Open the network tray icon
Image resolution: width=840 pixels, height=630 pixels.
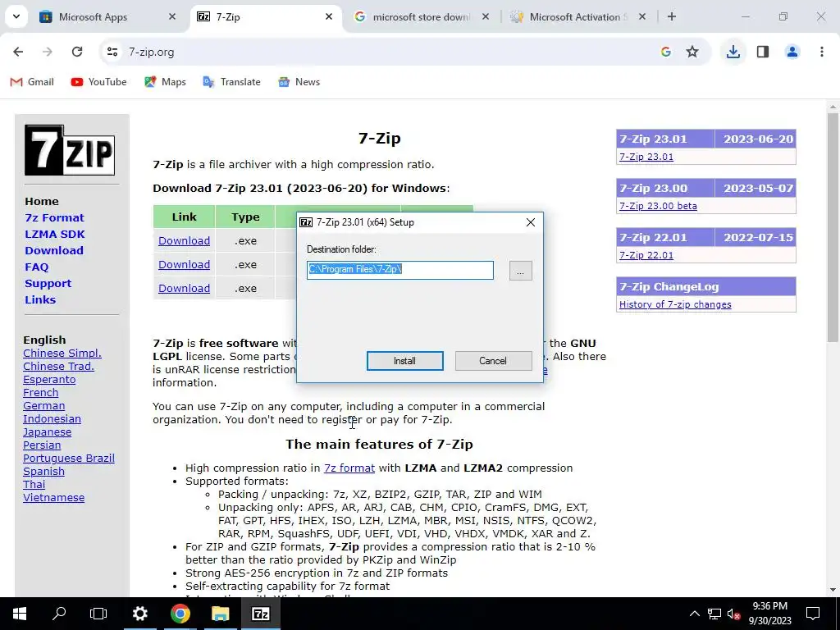coord(714,614)
